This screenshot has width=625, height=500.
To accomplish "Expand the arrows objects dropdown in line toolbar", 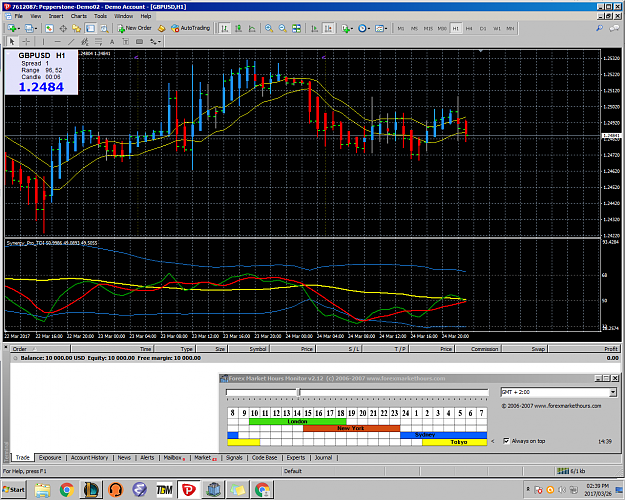I will (x=159, y=41).
